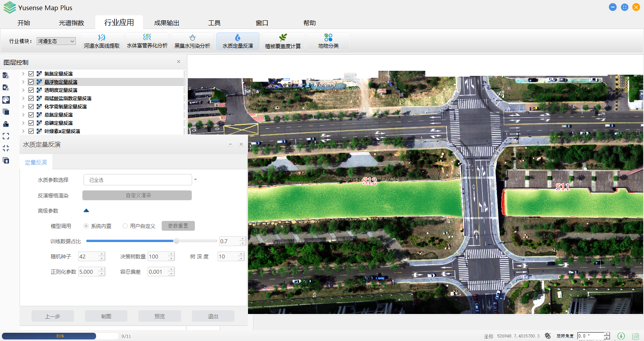This screenshot has width=644, height=341.
Task: Switch to the 光谱指数 ribbon tab
Action: 71,23
